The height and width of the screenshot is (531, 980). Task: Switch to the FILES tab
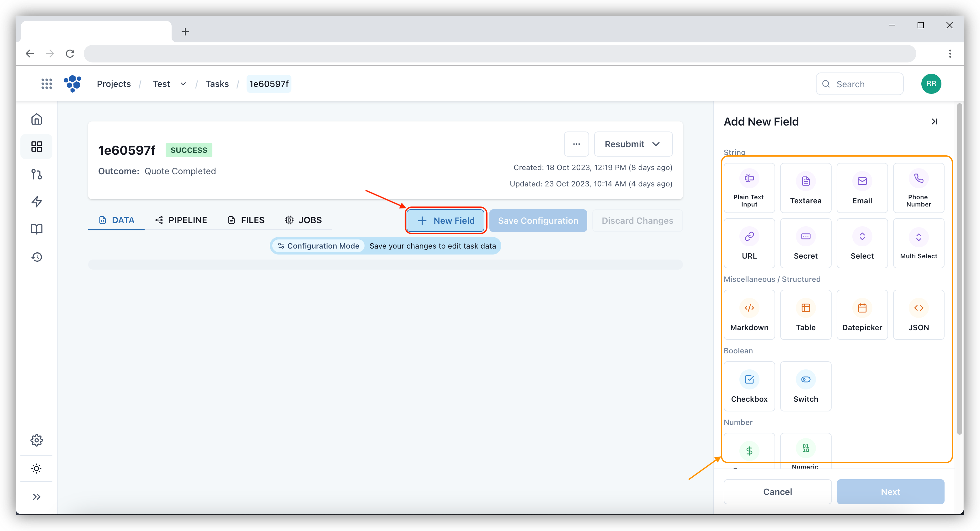tap(246, 220)
